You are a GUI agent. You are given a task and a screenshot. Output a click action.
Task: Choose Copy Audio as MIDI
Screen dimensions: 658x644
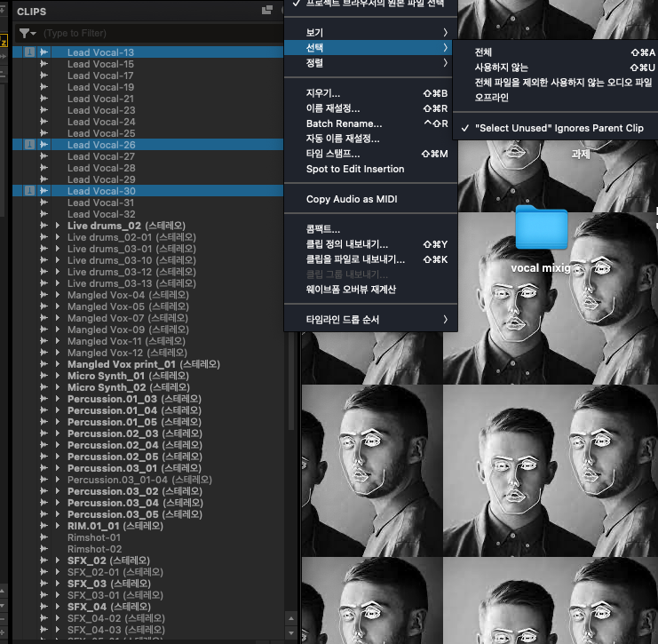(x=370, y=199)
